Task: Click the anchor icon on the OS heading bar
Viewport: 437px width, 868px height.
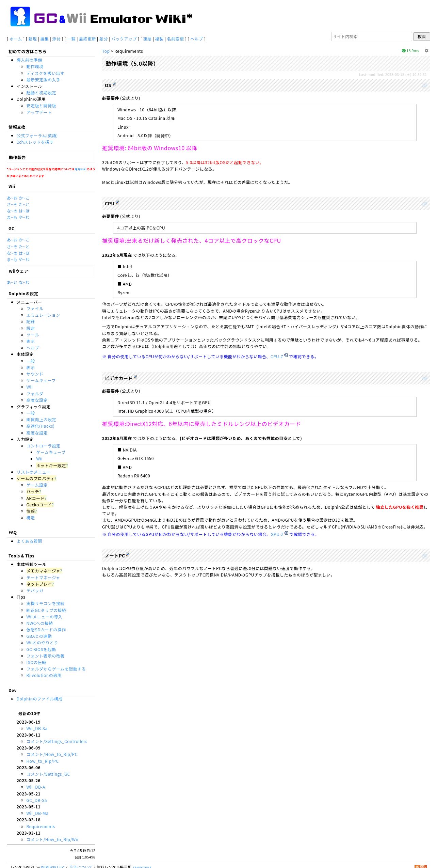Action: click(425, 86)
